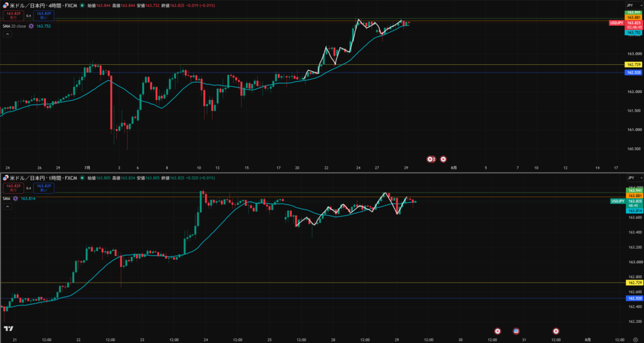
Task: Click the market status dot in the 4-hour chart
Action: point(82,6)
